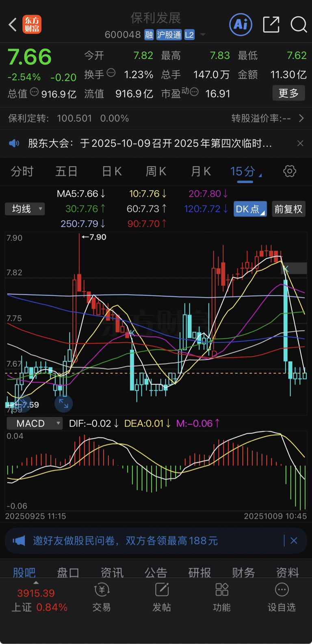The image size is (312, 644).
Task: Tap the DIF:-0.02 readout
Action: [94, 423]
